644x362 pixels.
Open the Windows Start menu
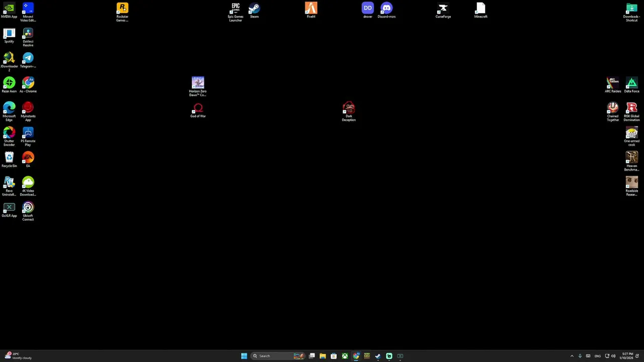click(x=244, y=356)
